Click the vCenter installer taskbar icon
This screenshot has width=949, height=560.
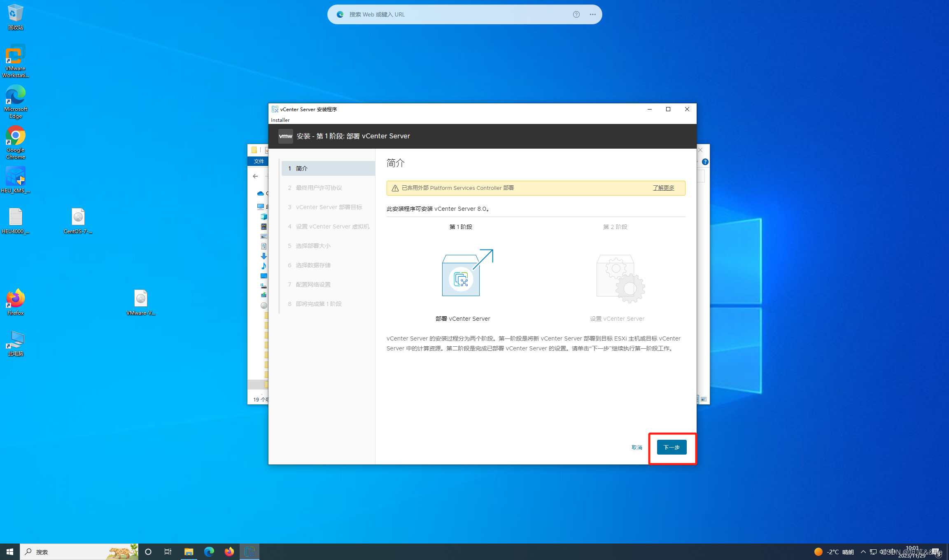[249, 552]
